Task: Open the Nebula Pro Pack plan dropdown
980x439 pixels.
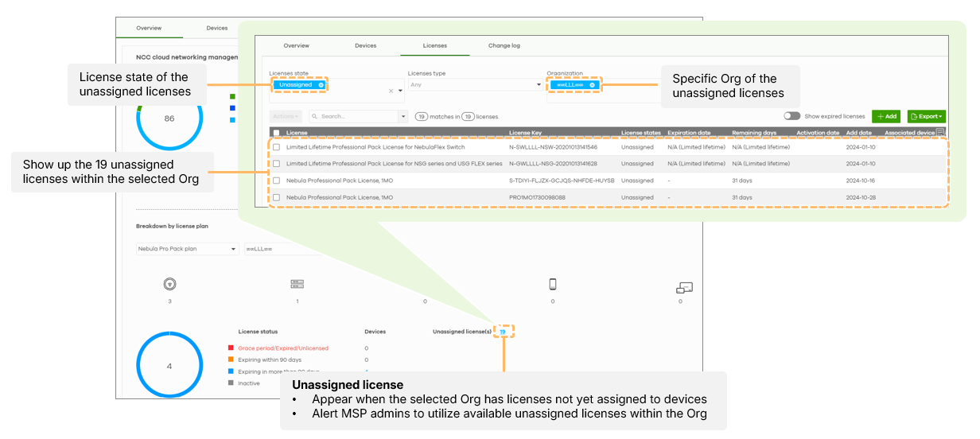Action: point(187,249)
